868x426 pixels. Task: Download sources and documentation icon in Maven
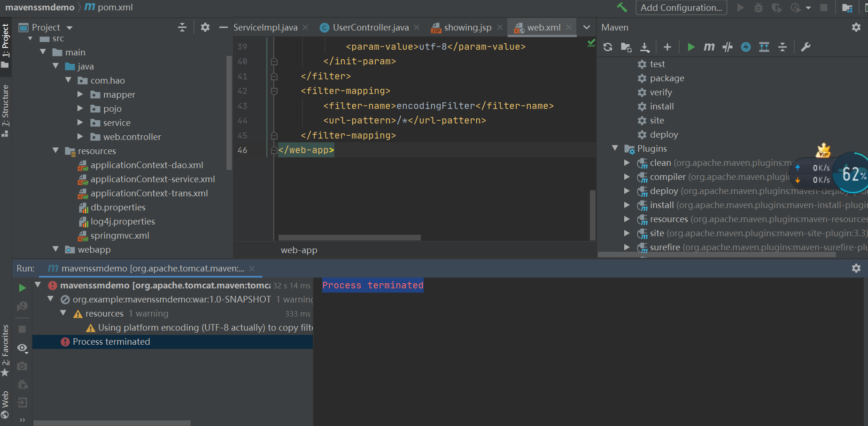[x=645, y=47]
